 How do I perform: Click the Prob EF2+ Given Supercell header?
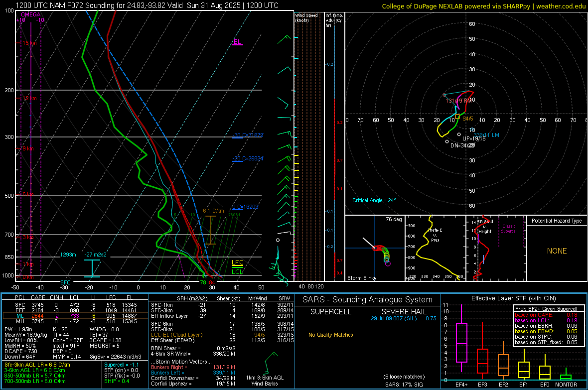click(546, 309)
